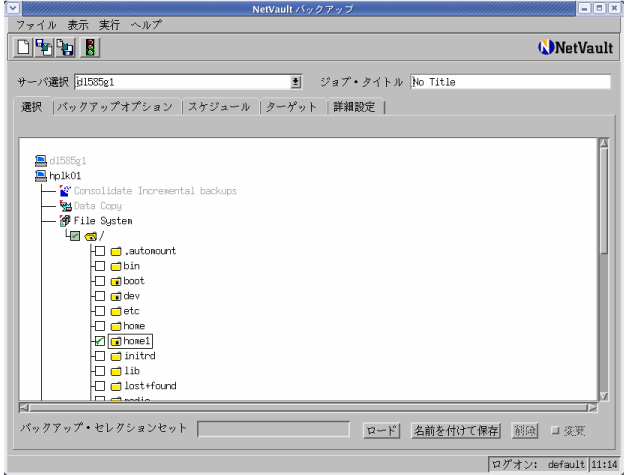Click the initrd folder icon
Image resolution: width=625 pixels, height=475 pixels.
116,356
